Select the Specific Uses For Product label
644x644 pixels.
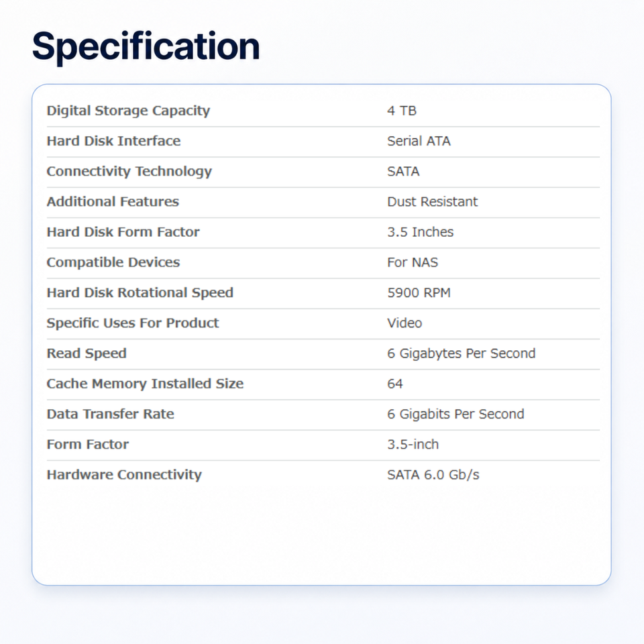132,323
